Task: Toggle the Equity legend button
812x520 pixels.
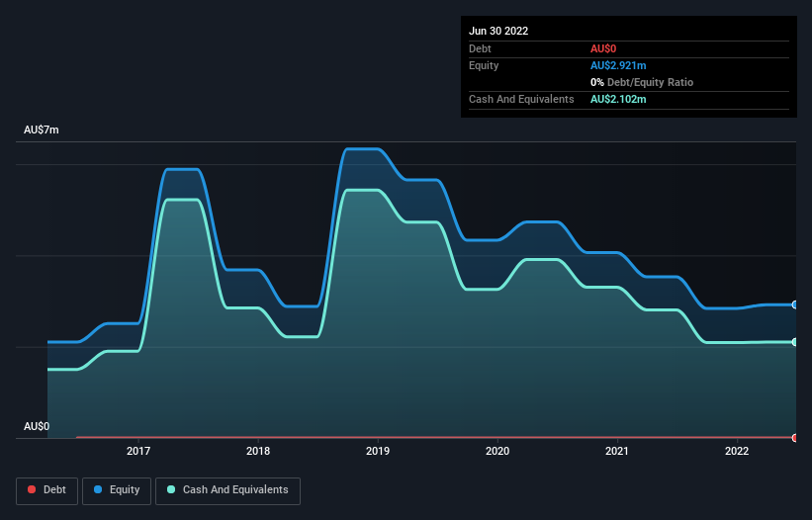Action: [117, 490]
